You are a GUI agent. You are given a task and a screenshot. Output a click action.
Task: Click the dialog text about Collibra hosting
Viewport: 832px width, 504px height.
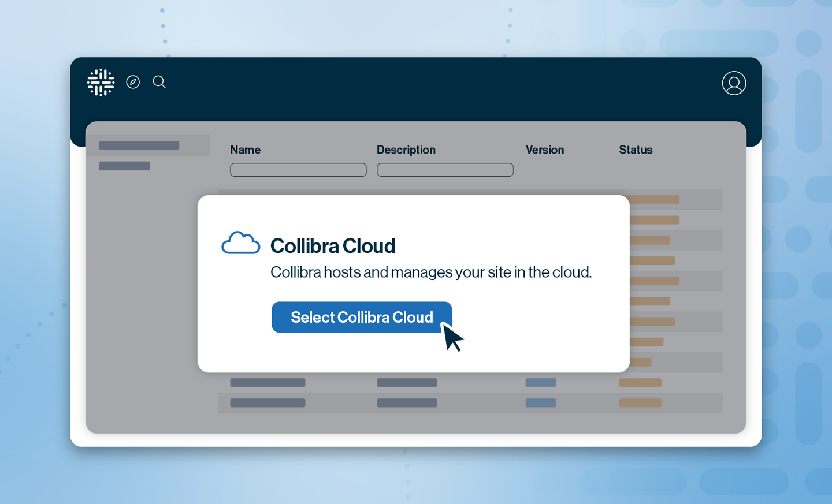(430, 272)
